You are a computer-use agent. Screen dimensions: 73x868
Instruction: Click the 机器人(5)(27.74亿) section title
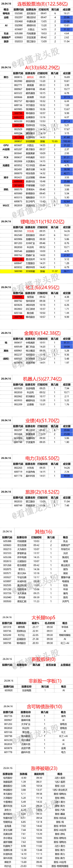42,379
